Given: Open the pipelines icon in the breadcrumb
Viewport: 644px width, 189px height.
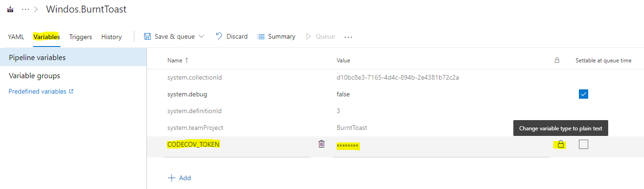Looking at the screenshot, I should [10, 9].
